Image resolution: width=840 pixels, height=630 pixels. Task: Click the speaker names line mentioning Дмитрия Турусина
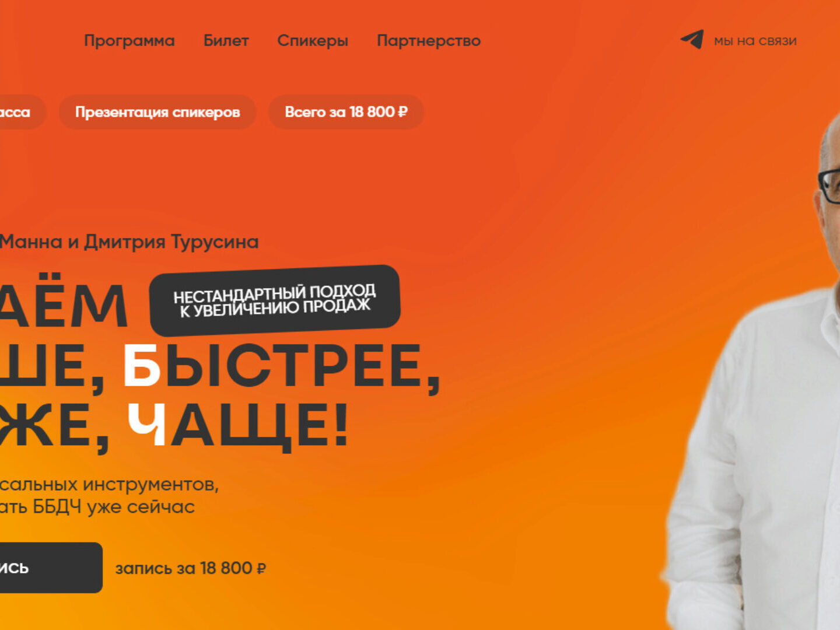pyautogui.click(x=129, y=242)
